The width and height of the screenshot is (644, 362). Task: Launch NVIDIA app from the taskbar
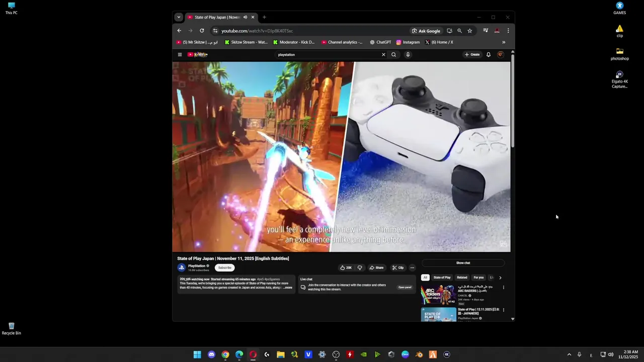click(364, 354)
